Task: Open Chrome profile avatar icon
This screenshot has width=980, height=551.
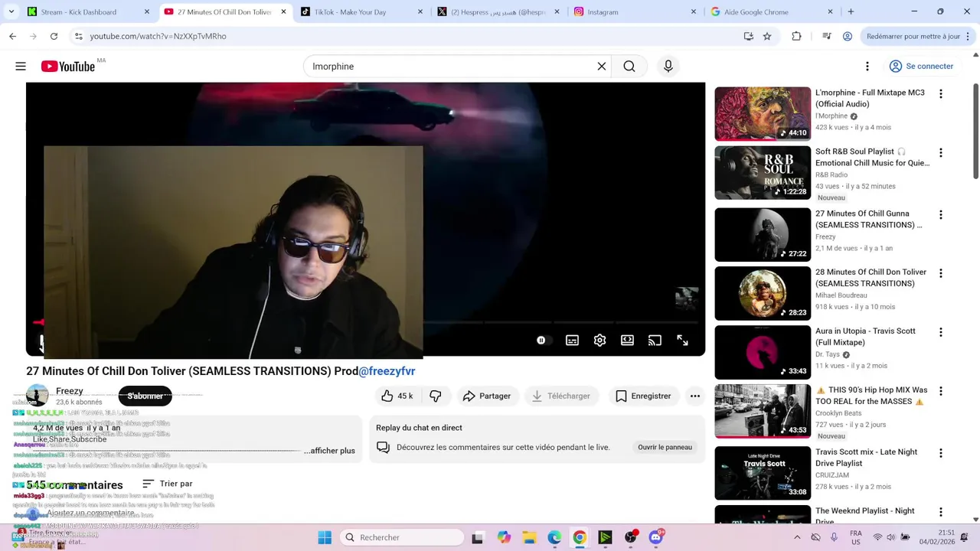Action: coord(848,36)
